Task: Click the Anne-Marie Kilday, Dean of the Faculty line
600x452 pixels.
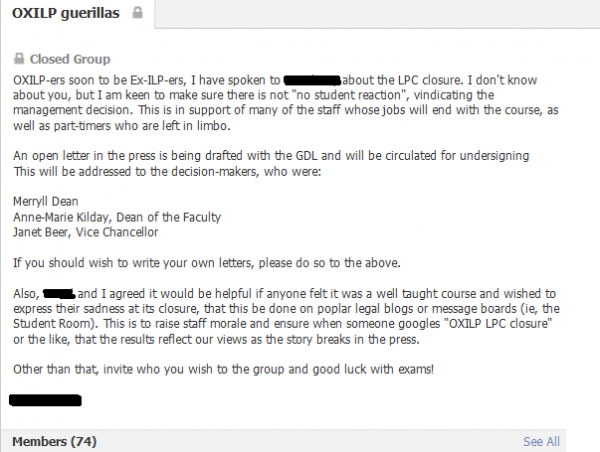Action: point(117,217)
